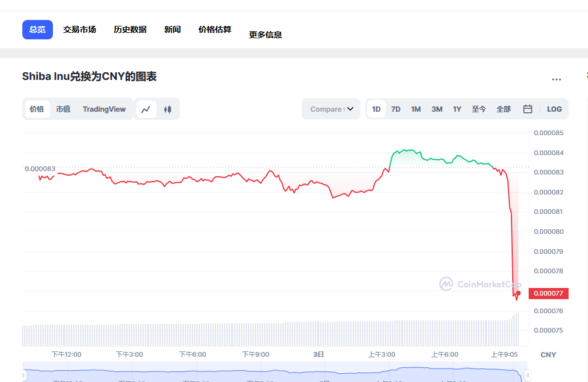Select the candlestick chart icon
Screen dimensions: 588x382
click(x=168, y=109)
